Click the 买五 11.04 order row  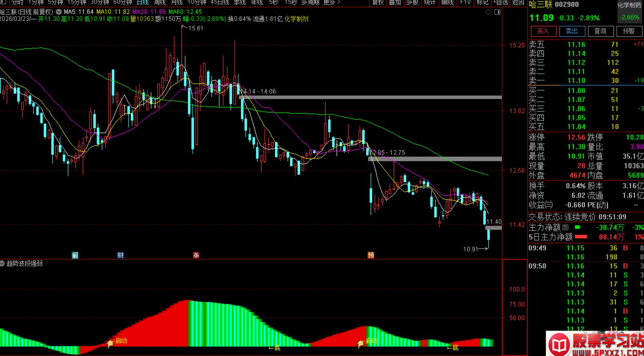tap(586, 127)
